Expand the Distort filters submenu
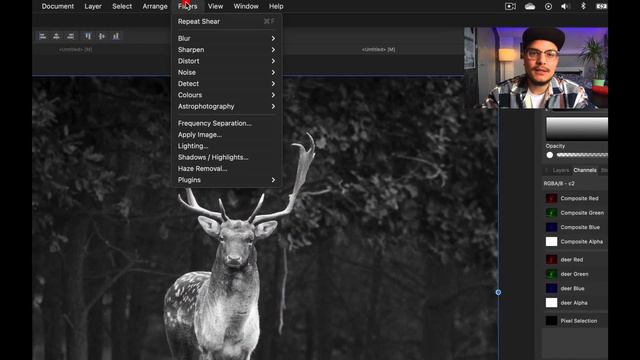 click(227, 61)
